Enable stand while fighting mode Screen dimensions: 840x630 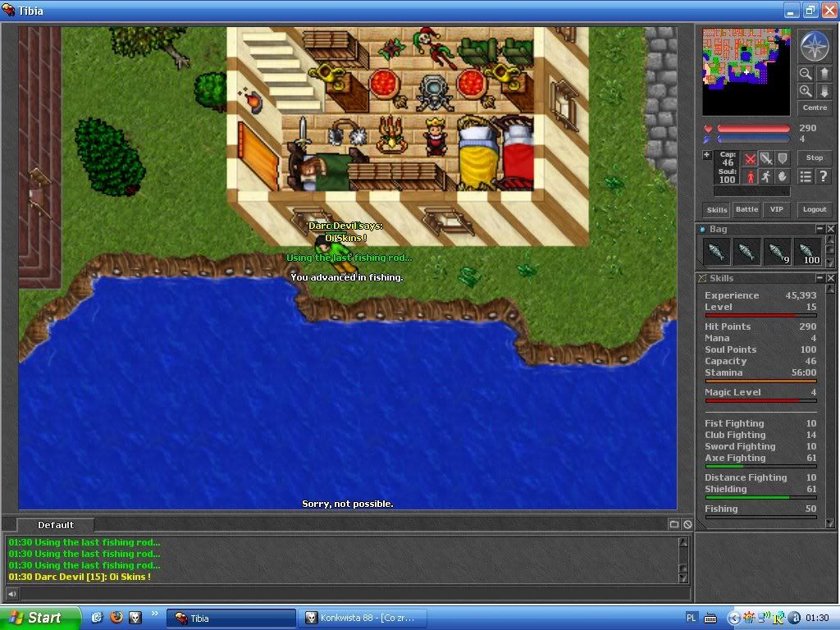pyautogui.click(x=751, y=176)
